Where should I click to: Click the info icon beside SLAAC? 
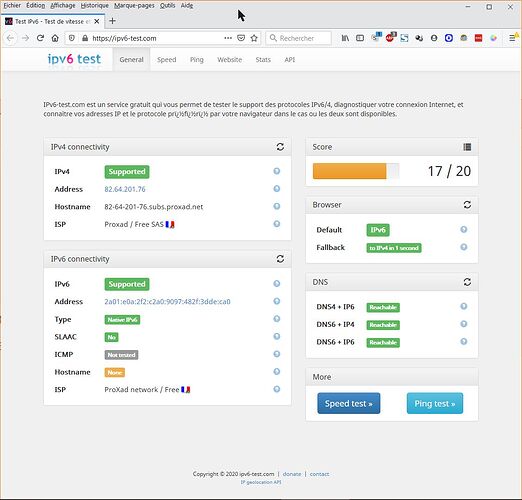(277, 336)
